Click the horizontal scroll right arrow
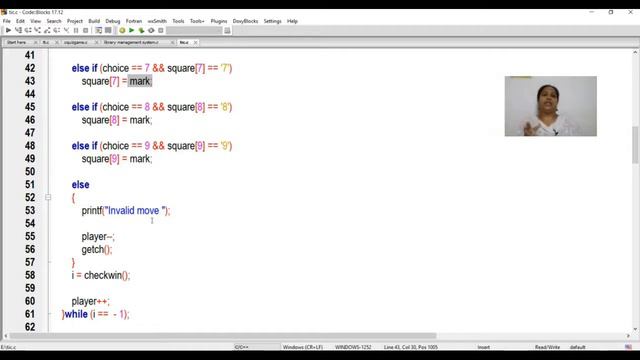640x360 pixels. (x=628, y=336)
